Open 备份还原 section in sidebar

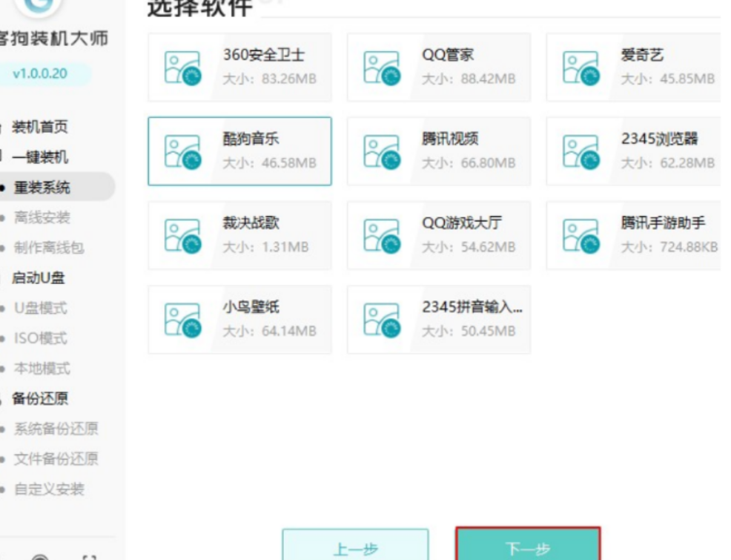coord(39,398)
